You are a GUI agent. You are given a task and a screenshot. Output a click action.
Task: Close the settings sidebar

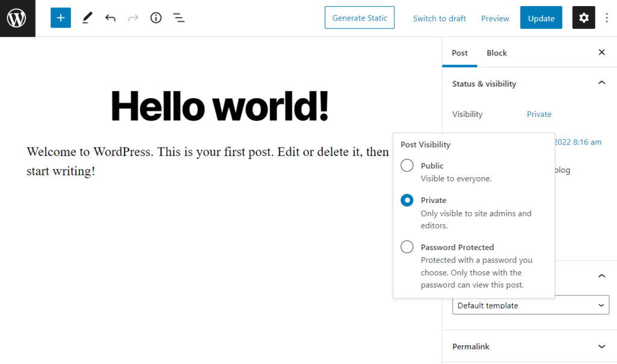(x=602, y=52)
